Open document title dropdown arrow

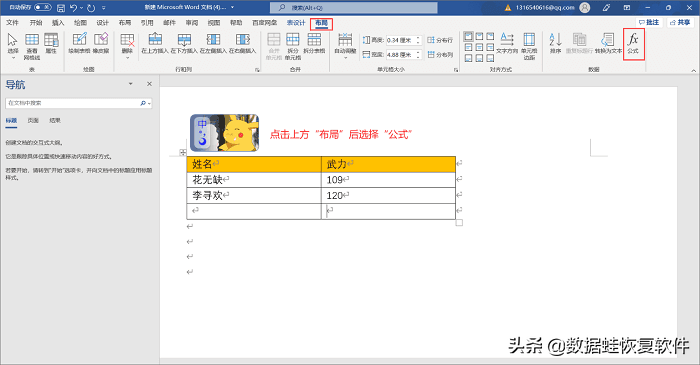pyautogui.click(x=232, y=7)
